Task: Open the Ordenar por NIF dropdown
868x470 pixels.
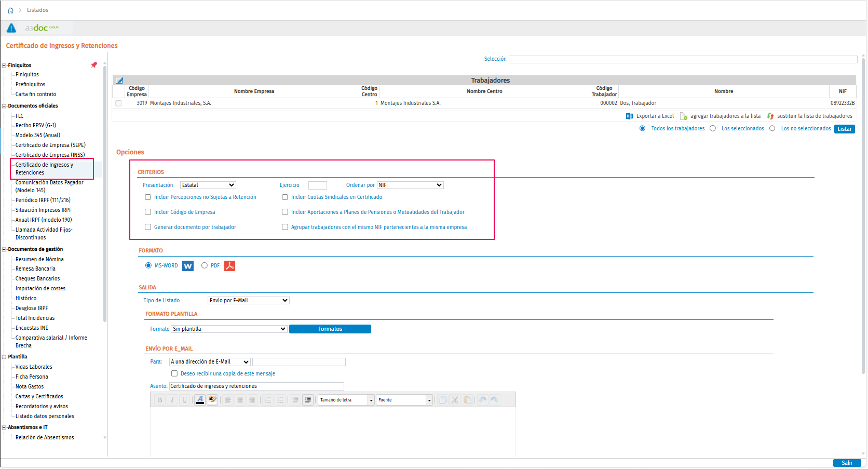Action: [x=410, y=185]
